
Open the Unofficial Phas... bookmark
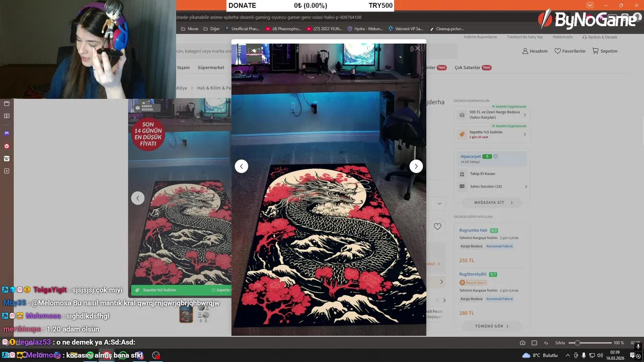coord(243,29)
